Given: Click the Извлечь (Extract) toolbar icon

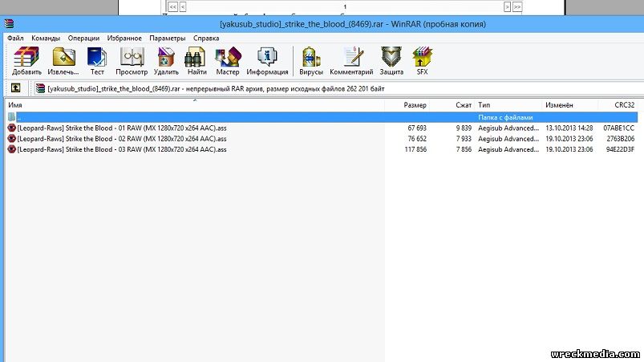Looking at the screenshot, I should [x=63, y=60].
